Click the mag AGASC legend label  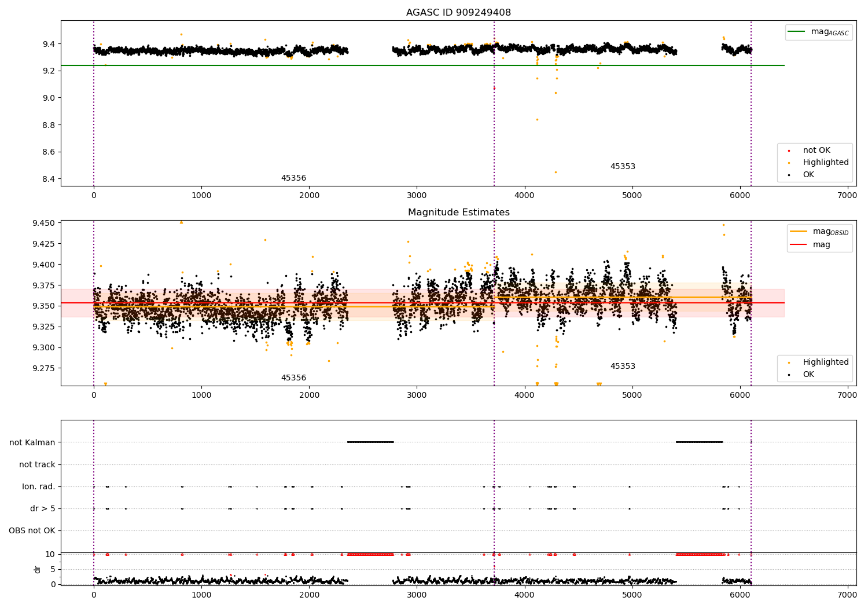click(830, 32)
